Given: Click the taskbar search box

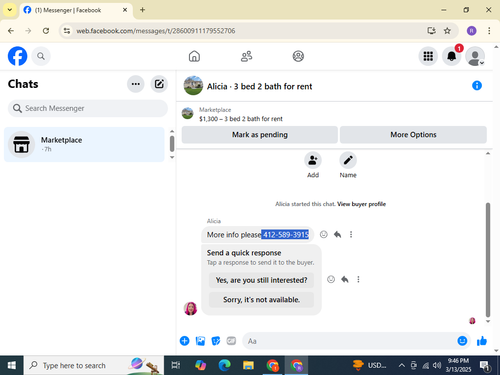Looking at the screenshot, I should (93, 365).
